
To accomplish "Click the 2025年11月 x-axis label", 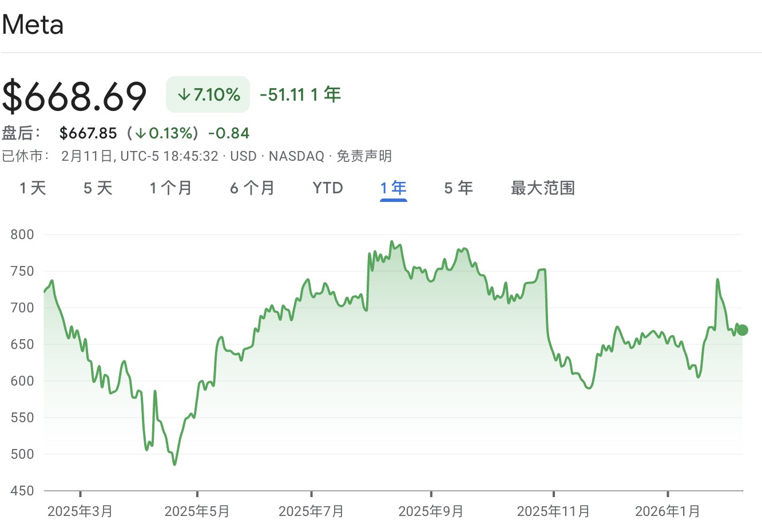I will point(553,511).
